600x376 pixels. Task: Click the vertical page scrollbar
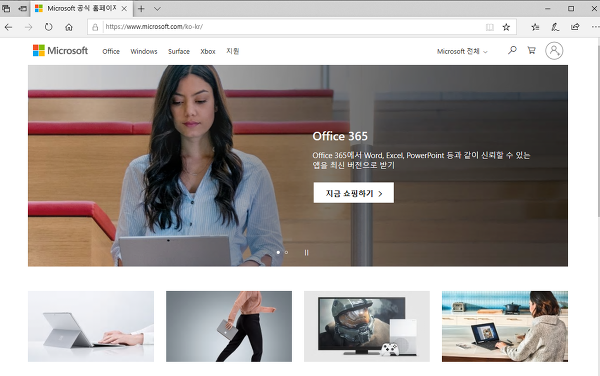coord(598,130)
